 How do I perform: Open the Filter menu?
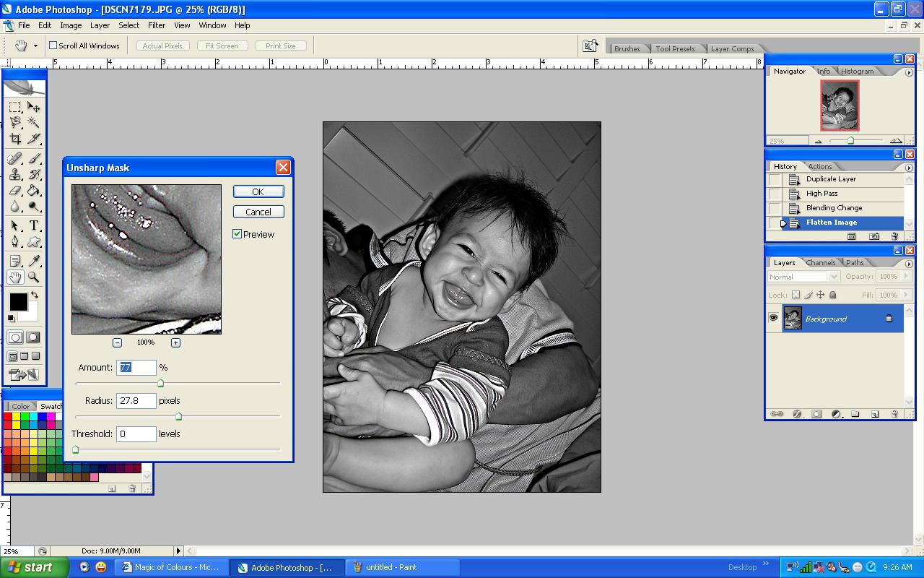coord(157,25)
